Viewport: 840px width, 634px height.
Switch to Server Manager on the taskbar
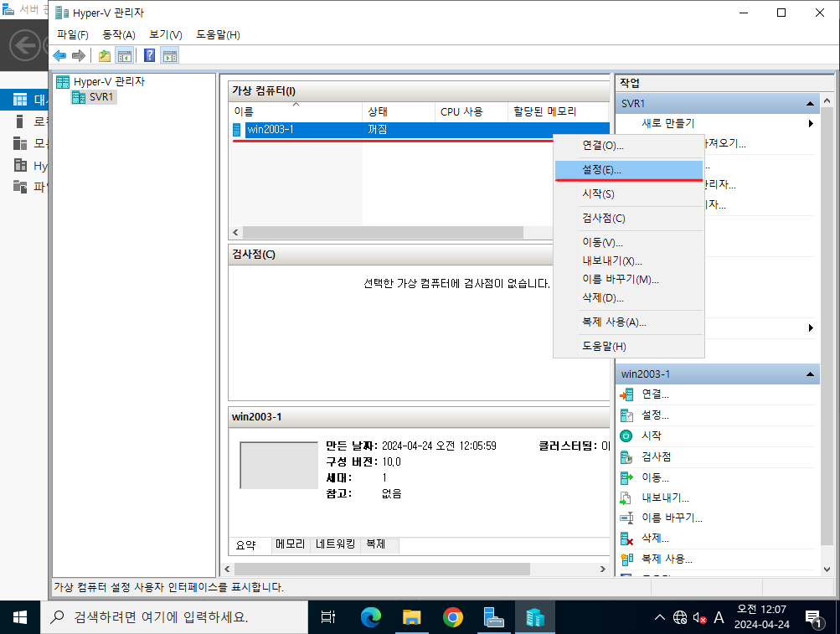pyautogui.click(x=493, y=617)
